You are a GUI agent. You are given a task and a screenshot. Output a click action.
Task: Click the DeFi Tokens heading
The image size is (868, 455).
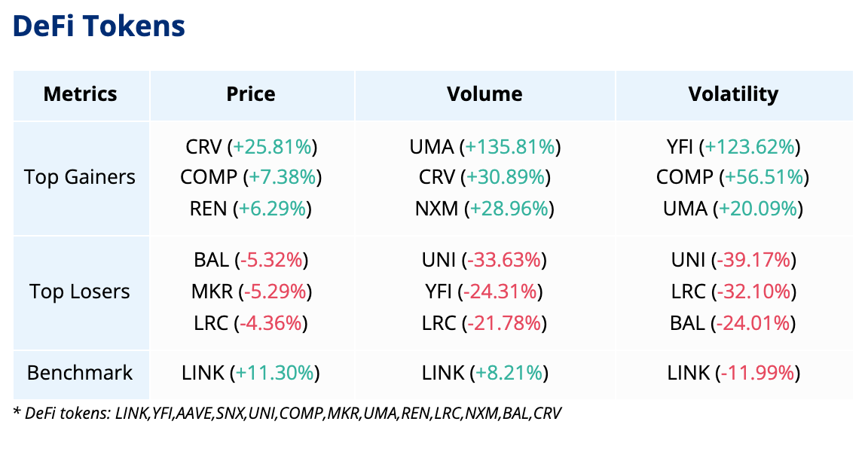tap(99, 26)
